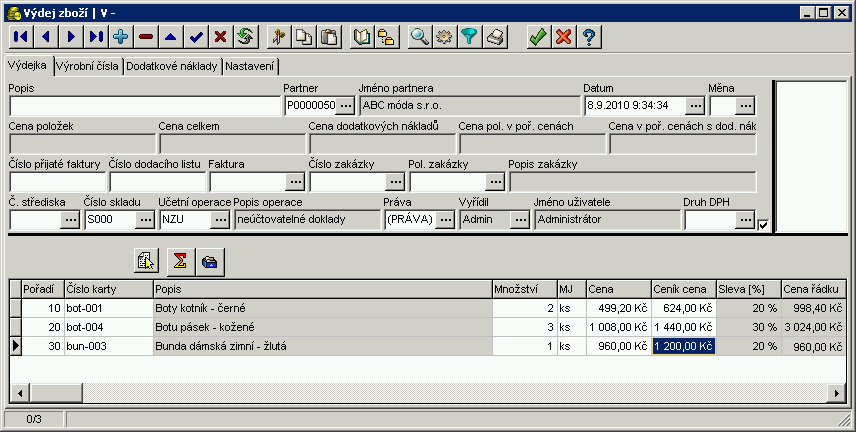The height and width of the screenshot is (432, 856).
Task: Click the blue question mark help icon
Action: click(590, 37)
